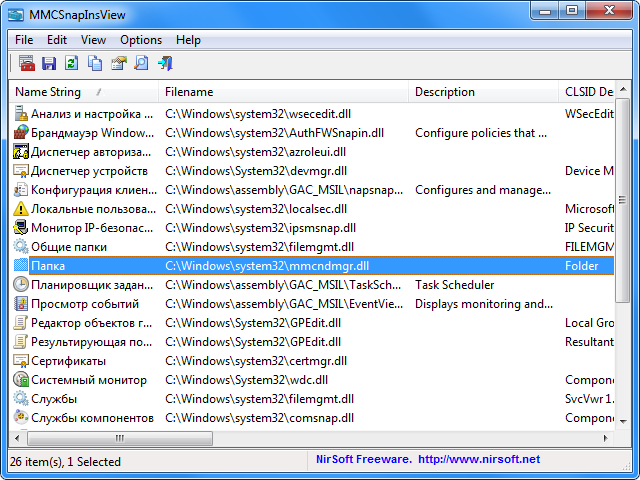Click firewall icon of Брандмауэр Windows row
The height and width of the screenshot is (480, 640).
21,133
